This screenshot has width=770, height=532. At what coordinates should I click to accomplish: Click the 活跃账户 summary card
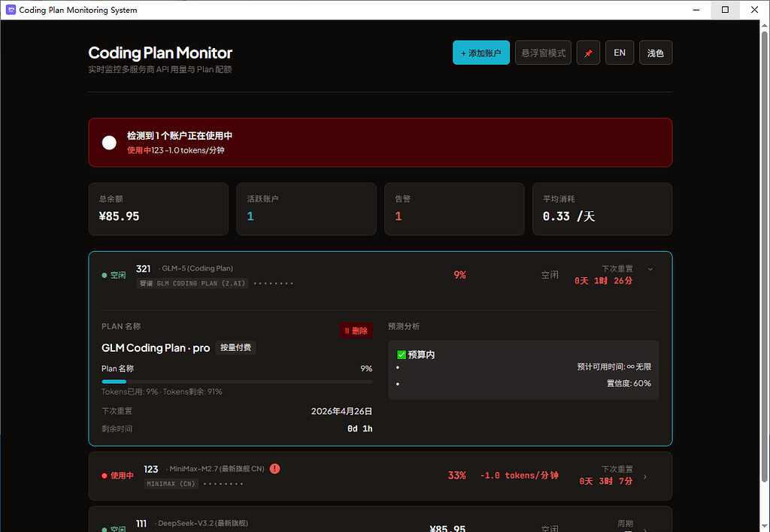(x=307, y=209)
